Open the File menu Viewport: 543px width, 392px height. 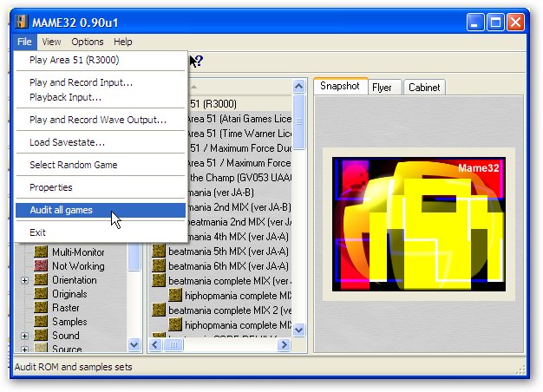coord(24,42)
